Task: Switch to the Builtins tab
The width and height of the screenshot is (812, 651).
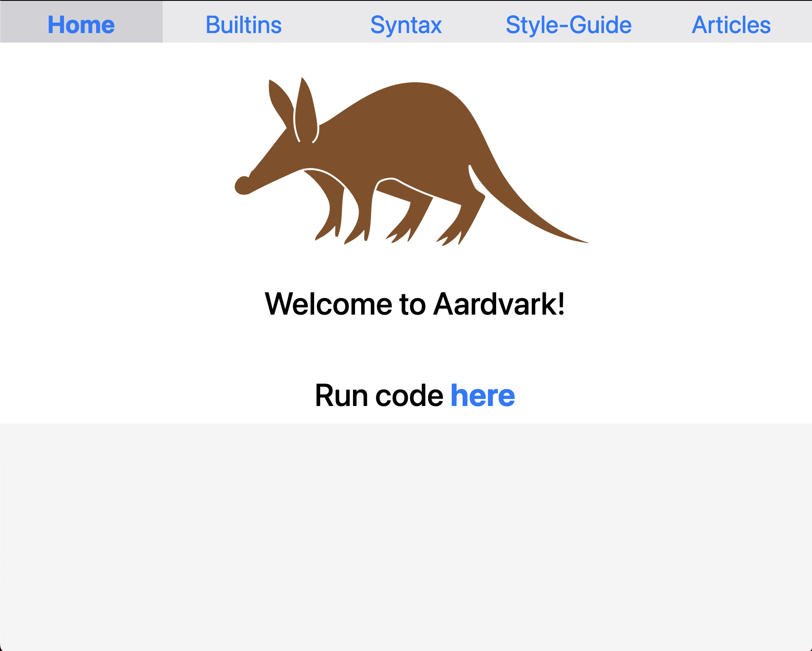Action: pos(243,25)
